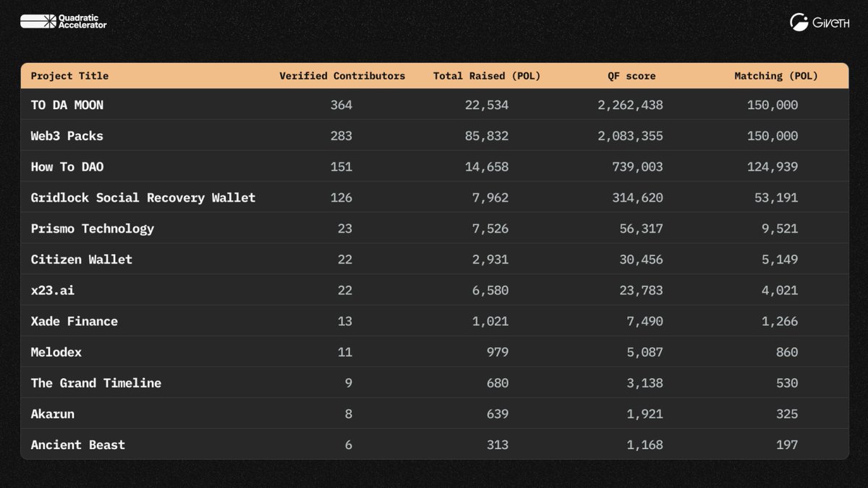Click total raised value 85,832
Screen dimensions: 868x488
[x=487, y=136]
